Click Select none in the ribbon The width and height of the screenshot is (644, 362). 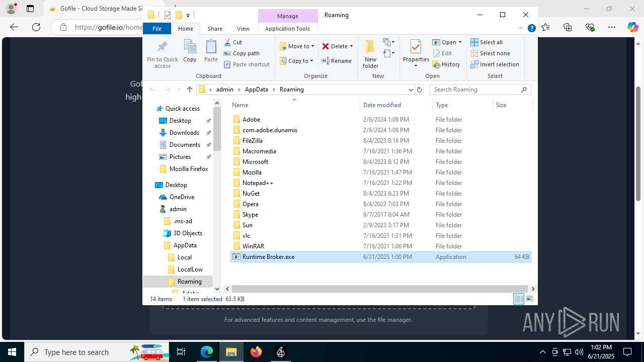coord(490,53)
